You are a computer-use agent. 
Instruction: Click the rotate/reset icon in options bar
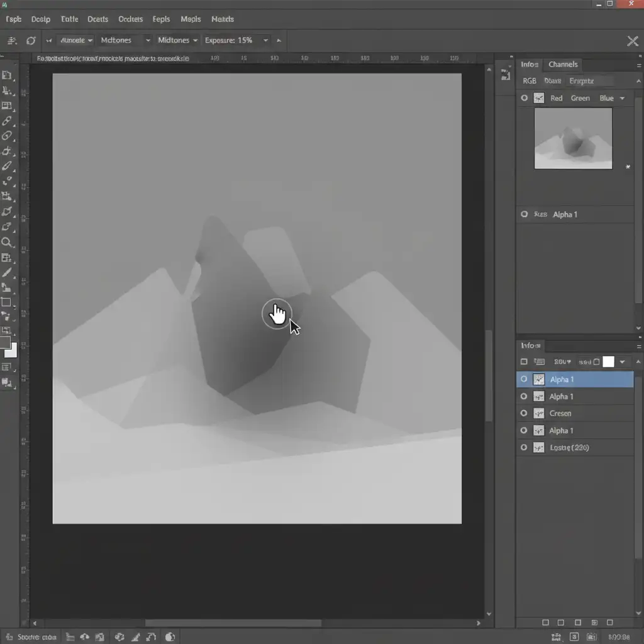click(31, 40)
